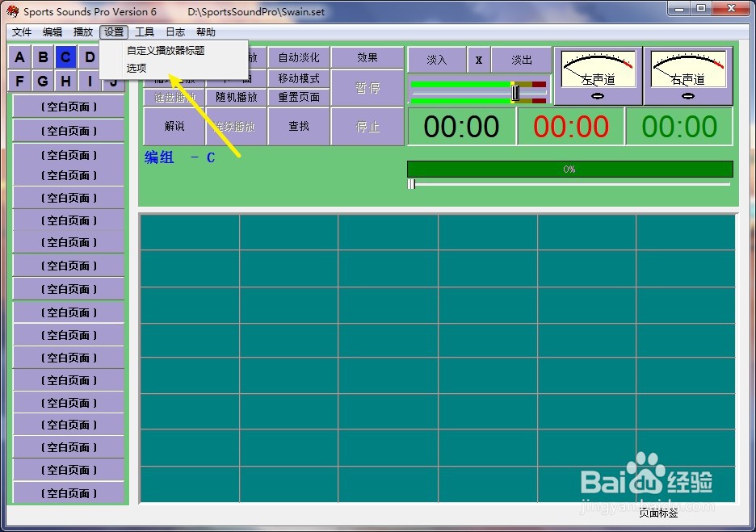Image resolution: width=756 pixels, height=532 pixels.
Task: Click the 淡入 fade-in button
Action: (x=437, y=60)
